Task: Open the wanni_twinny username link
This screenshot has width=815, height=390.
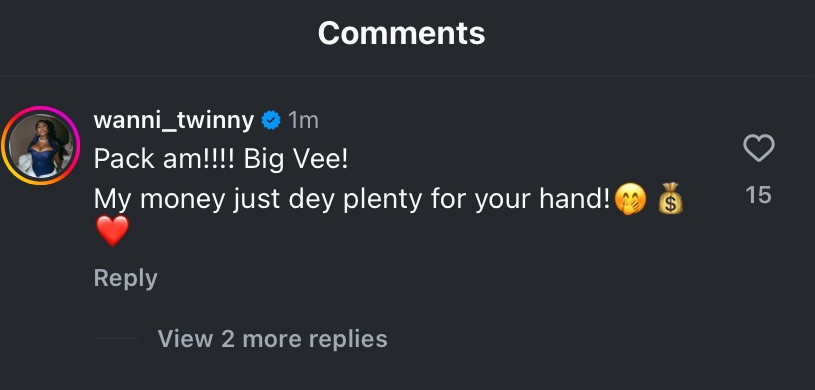Action: (x=174, y=121)
